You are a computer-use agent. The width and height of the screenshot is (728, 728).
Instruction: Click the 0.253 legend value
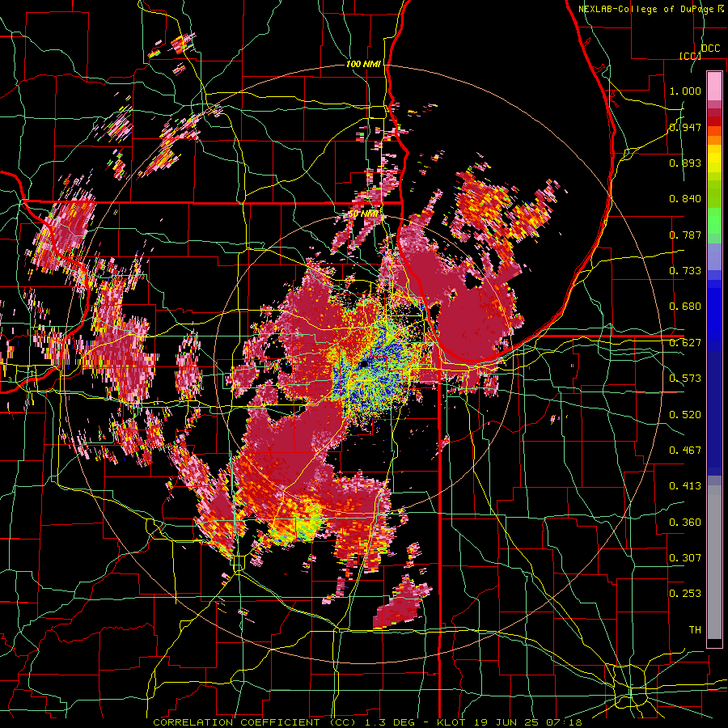[685, 594]
